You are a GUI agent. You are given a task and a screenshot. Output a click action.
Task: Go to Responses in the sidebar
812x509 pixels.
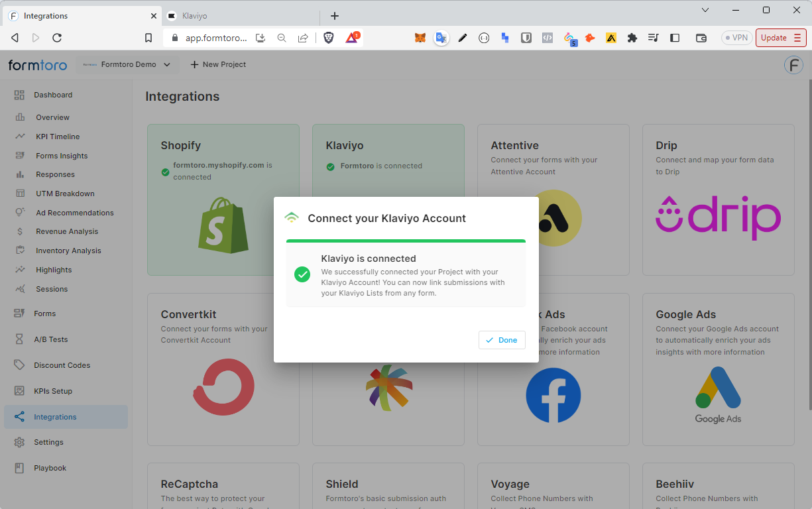click(55, 174)
